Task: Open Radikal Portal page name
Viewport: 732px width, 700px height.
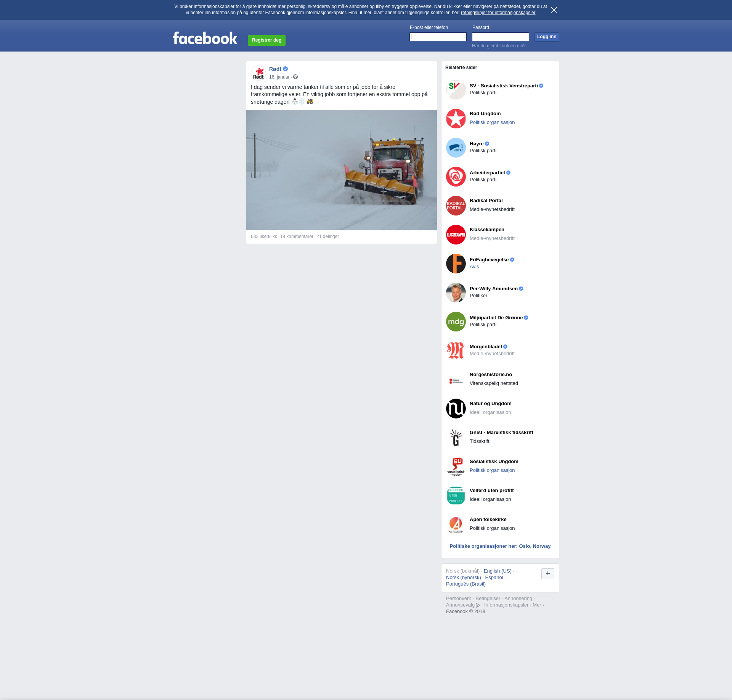Action: click(x=486, y=201)
